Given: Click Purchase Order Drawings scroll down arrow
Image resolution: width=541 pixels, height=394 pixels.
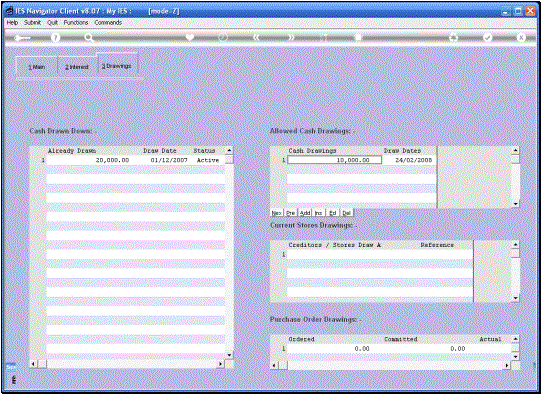Looking at the screenshot, I should point(515,357).
